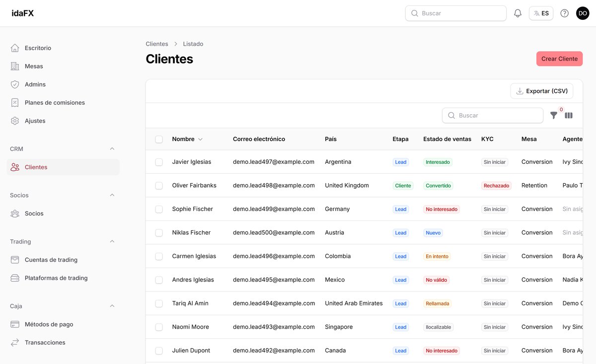Focus the top Buscar search field
The width and height of the screenshot is (596, 364).
point(456,13)
